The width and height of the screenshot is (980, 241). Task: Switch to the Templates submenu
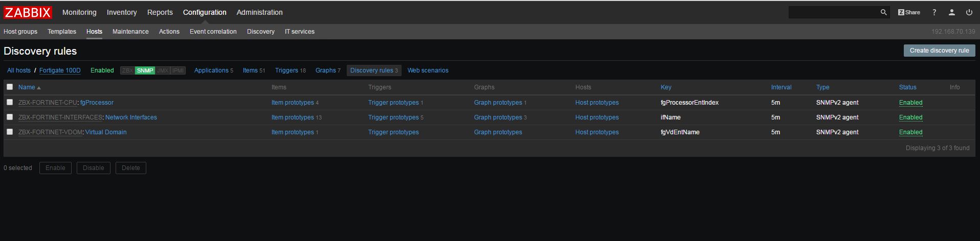62,32
